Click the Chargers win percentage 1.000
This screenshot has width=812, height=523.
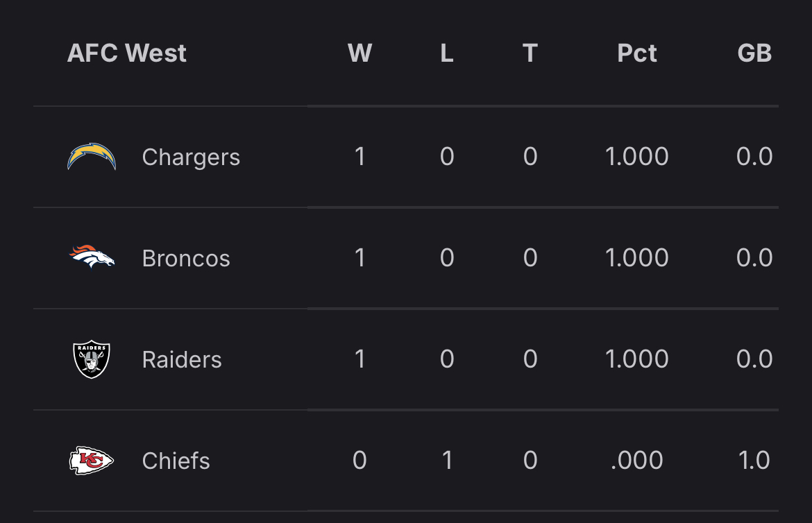click(x=637, y=157)
